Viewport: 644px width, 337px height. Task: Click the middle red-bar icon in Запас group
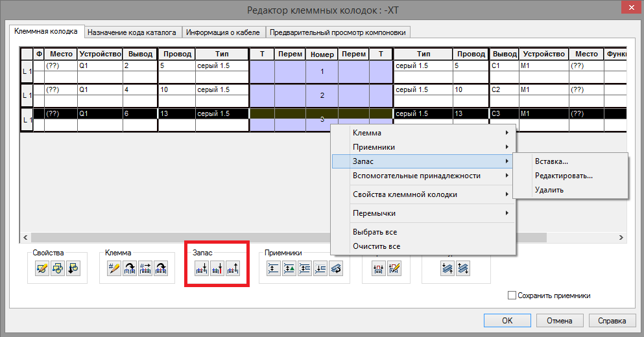point(217,268)
